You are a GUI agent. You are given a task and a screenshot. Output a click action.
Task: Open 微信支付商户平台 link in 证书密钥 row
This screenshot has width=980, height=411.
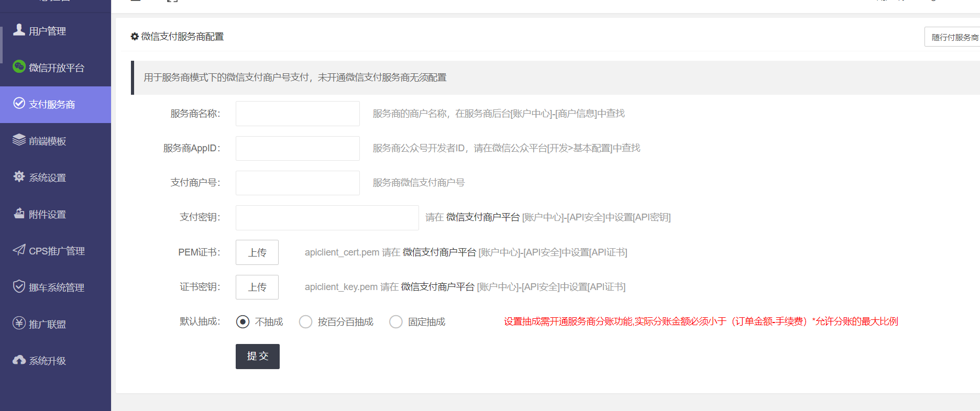(x=438, y=287)
